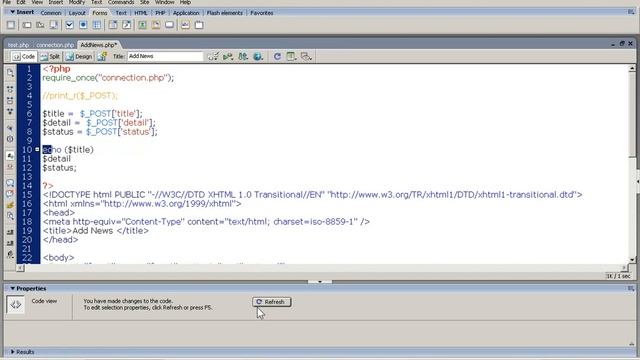Open the Common insert tab

[x=51, y=13]
